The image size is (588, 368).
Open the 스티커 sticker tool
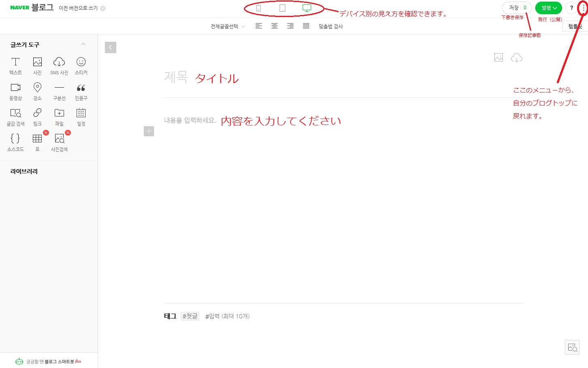[81, 66]
